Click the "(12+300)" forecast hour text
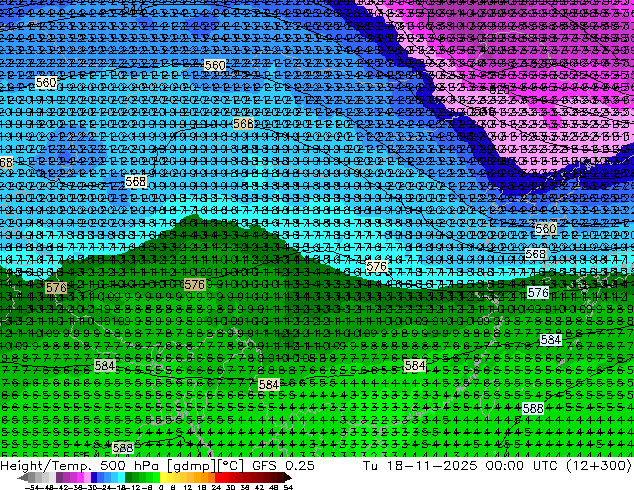 point(600,465)
